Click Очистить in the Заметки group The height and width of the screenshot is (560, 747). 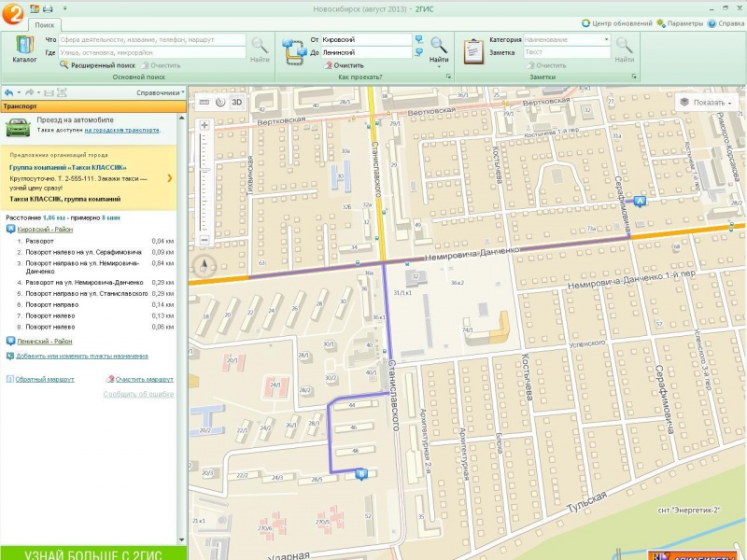(x=546, y=65)
